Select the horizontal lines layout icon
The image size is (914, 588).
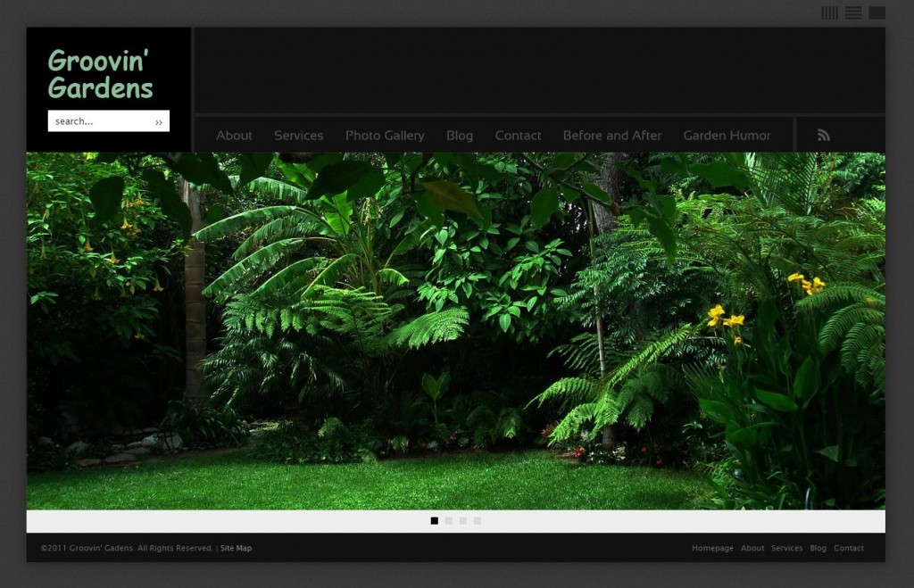click(853, 12)
